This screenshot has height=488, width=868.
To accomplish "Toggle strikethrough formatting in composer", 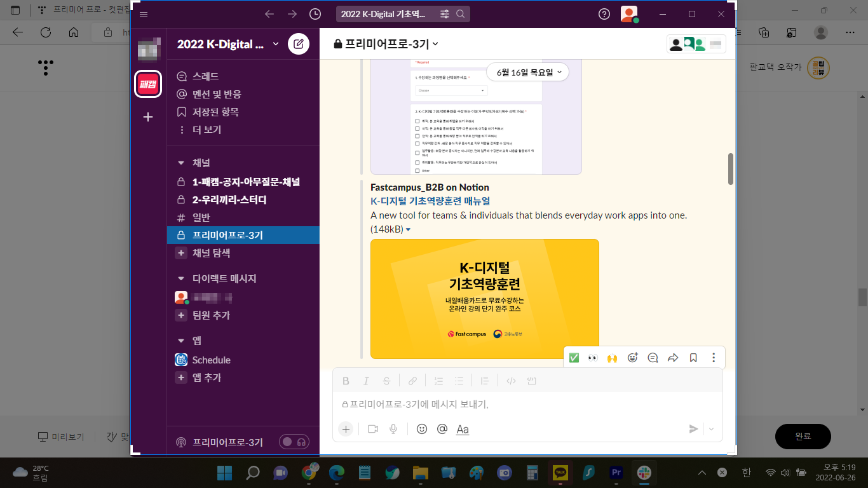I will pyautogui.click(x=386, y=381).
